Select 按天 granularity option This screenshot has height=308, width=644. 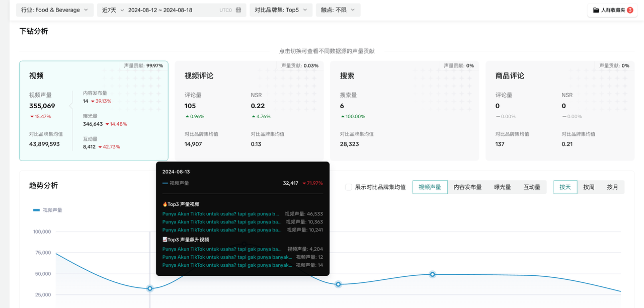pyautogui.click(x=565, y=187)
